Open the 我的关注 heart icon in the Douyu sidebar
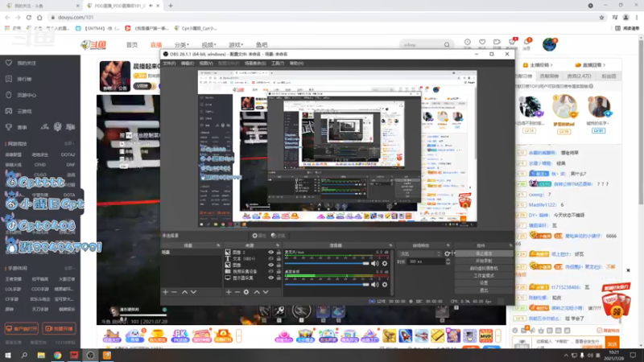The height and width of the screenshot is (362, 644). pos(9,63)
